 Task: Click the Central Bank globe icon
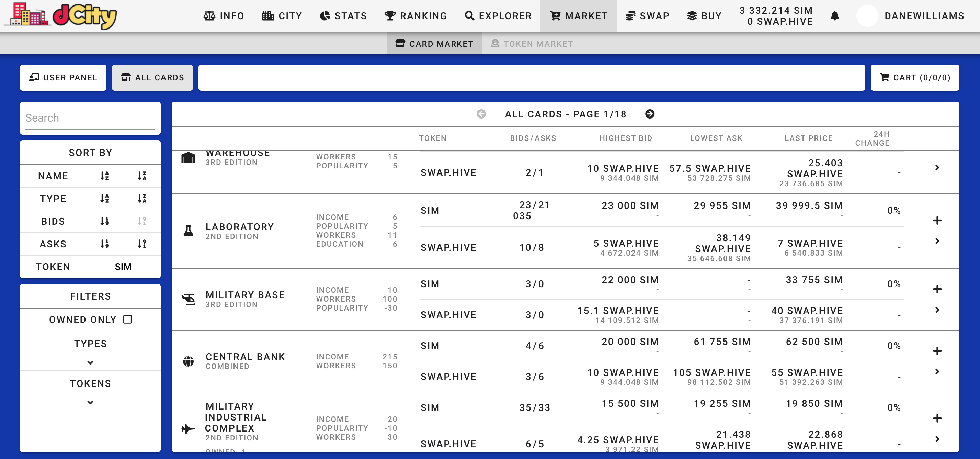(188, 361)
